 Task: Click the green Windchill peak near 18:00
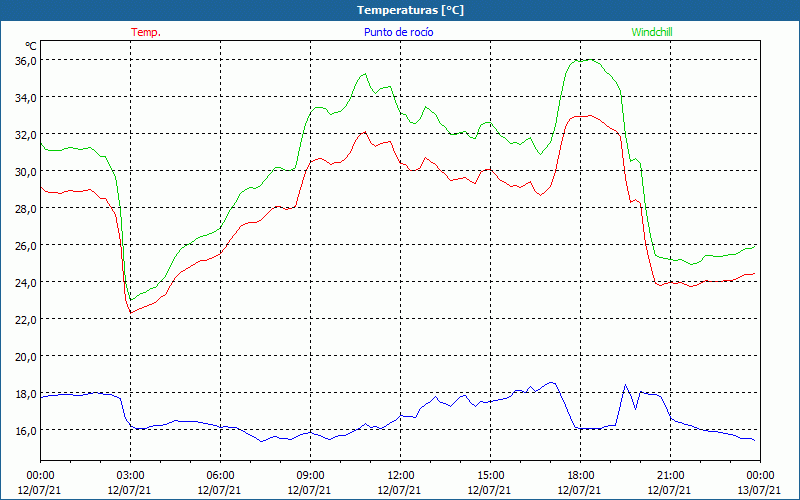(x=590, y=60)
